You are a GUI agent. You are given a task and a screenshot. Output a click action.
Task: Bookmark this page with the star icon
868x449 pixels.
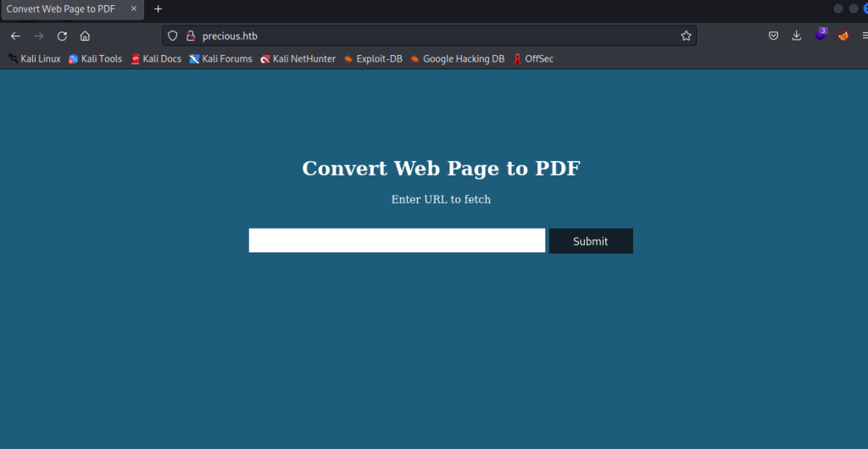click(686, 36)
